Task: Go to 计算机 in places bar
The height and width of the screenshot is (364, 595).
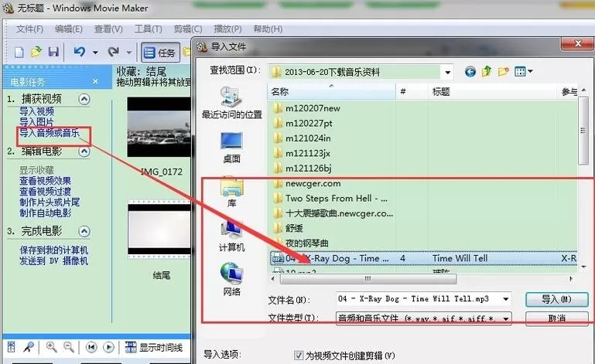Action: (x=232, y=236)
